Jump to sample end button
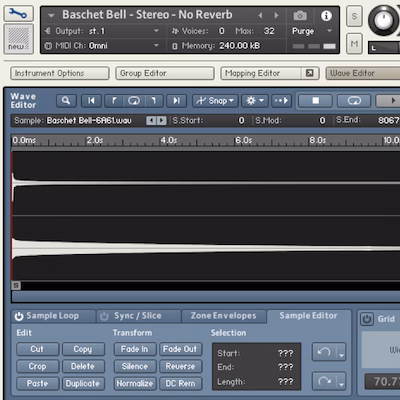Viewport: 400px width, 400px height. 177,101
